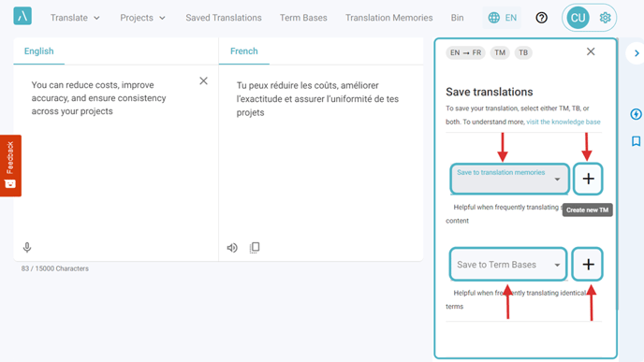Create new term base plus button
Image resolution: width=644 pixels, height=362 pixels.
click(x=588, y=265)
